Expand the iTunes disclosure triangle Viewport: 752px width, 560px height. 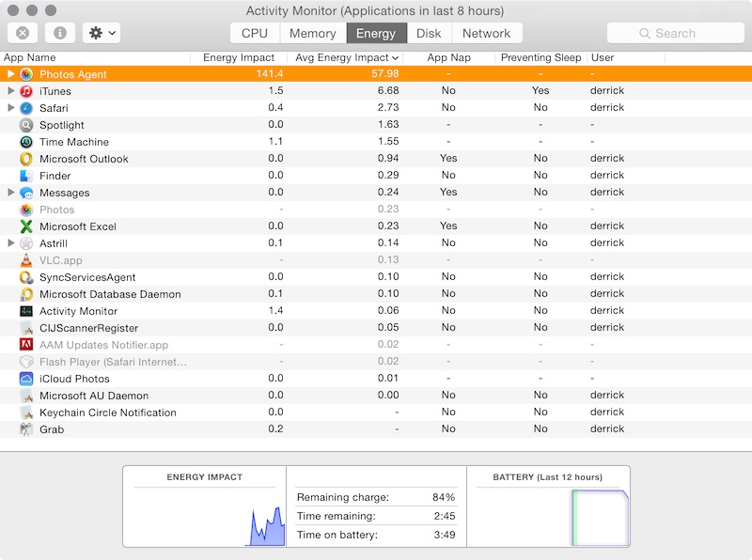click(11, 90)
